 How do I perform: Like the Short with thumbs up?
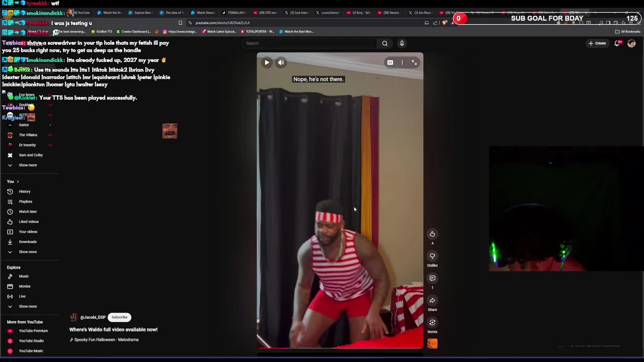[432, 234]
